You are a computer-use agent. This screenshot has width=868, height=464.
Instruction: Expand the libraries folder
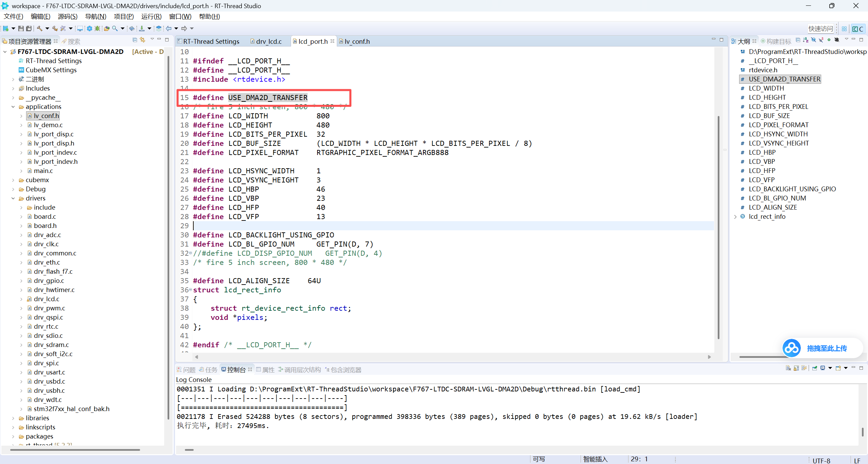point(13,418)
